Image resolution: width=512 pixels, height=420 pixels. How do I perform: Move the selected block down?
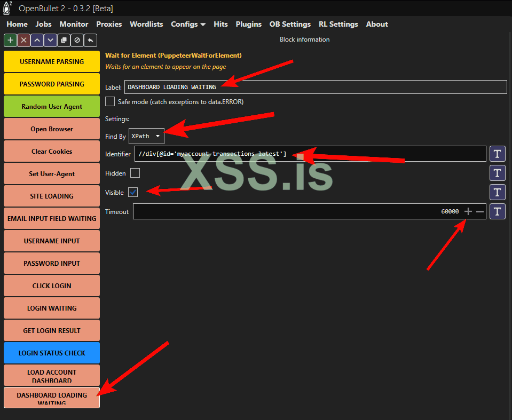[x=50, y=41]
